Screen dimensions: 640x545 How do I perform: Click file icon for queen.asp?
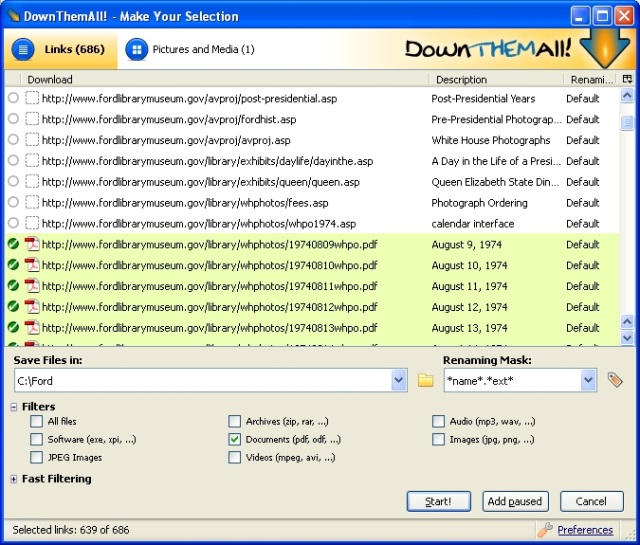click(x=32, y=181)
